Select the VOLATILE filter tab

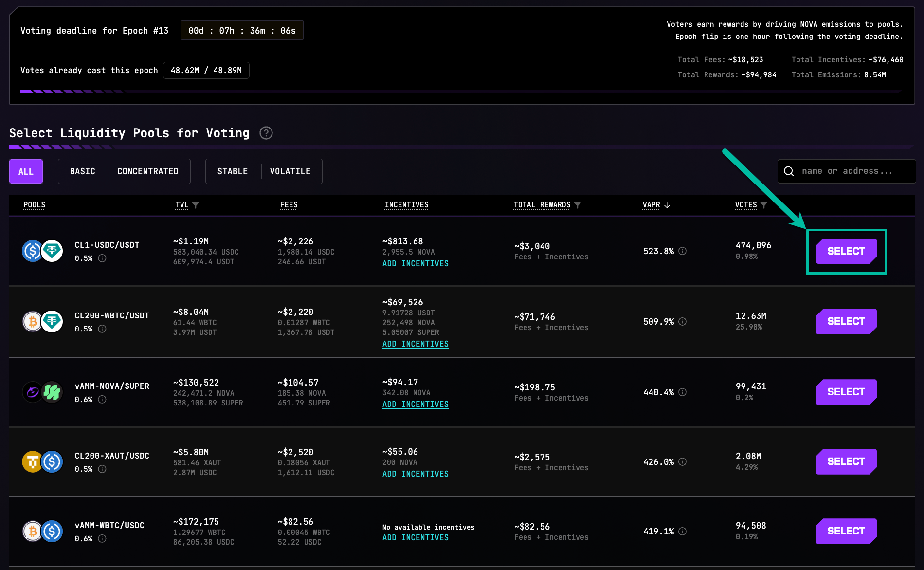290,171
